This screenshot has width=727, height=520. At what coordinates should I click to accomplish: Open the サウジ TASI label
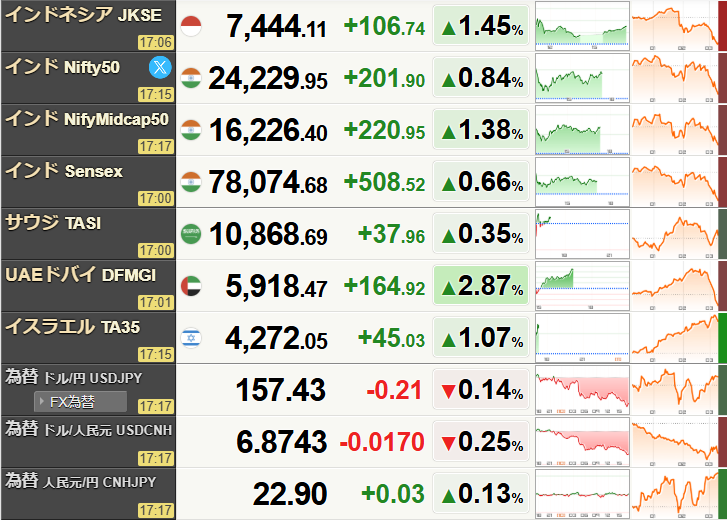tap(53, 223)
